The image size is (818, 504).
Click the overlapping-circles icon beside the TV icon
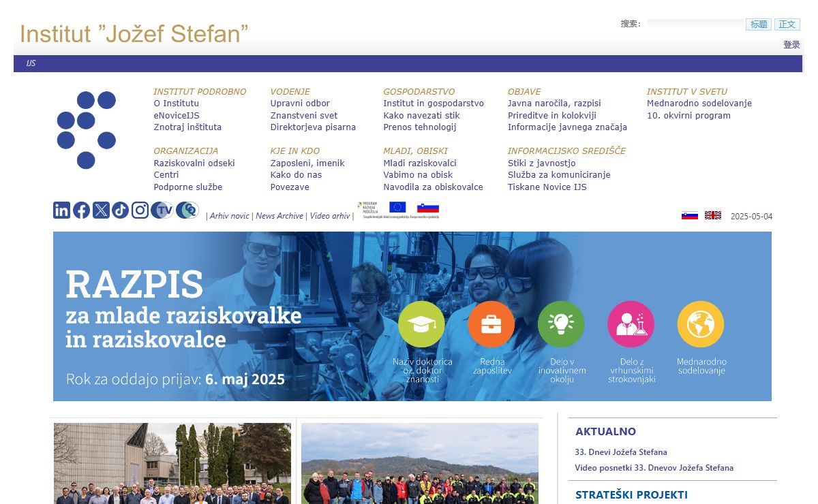187,210
